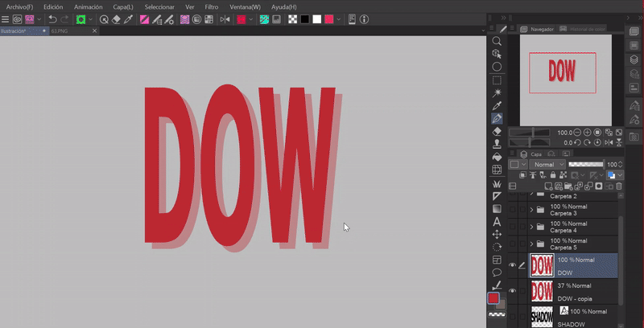Viewport: 644px width, 328px height.
Task: Click the Undo arrow in the command bar
Action: pos(52,19)
